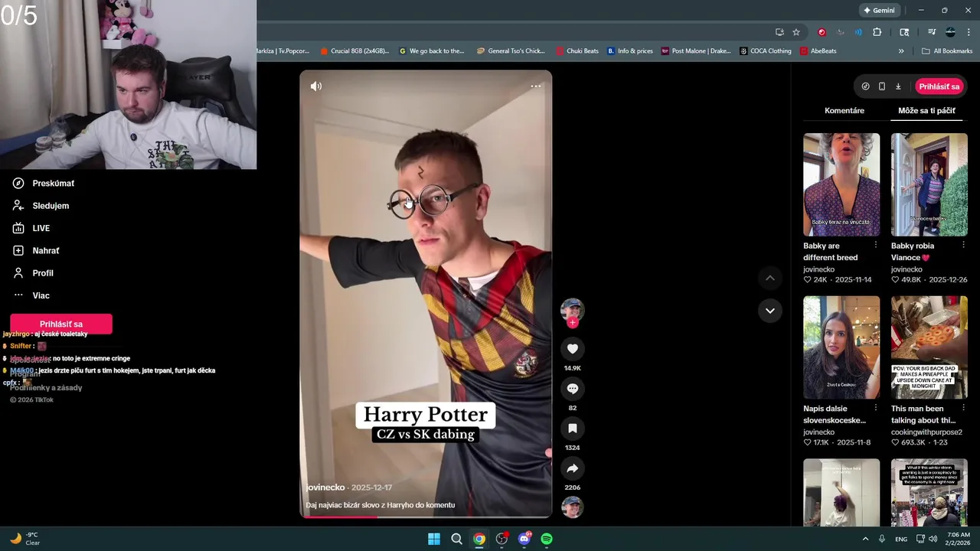Image resolution: width=980 pixels, height=551 pixels.
Task: Click the jovinecko username on the video
Action: [325, 487]
